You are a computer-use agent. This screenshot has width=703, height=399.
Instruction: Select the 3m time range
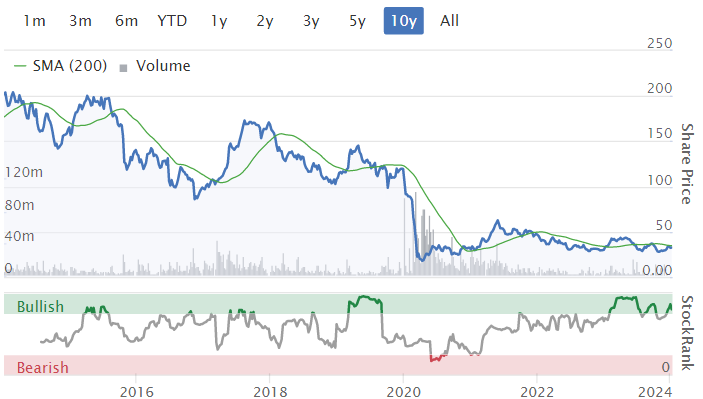(x=81, y=21)
